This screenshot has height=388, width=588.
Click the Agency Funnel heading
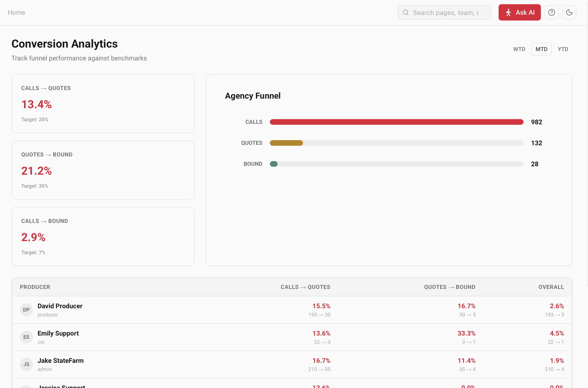[x=253, y=96]
